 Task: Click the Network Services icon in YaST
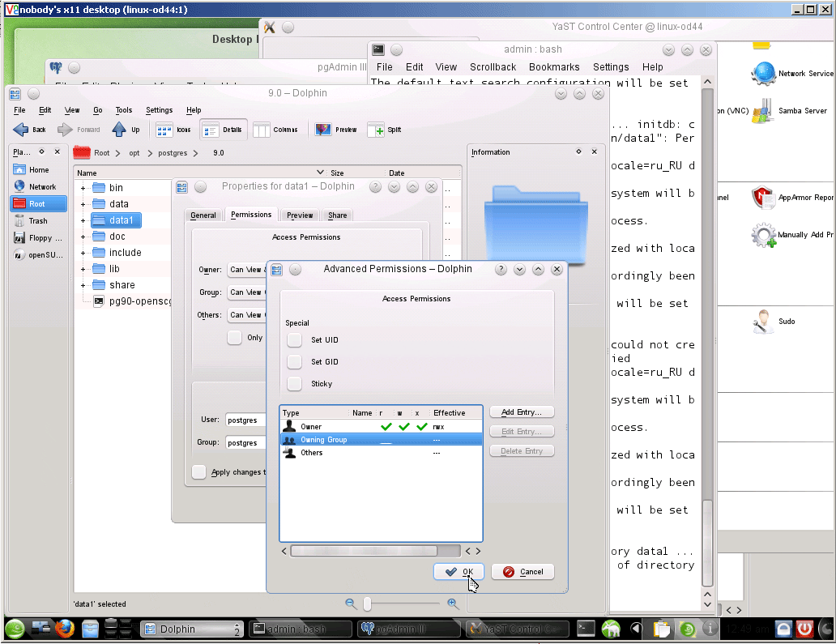coord(763,74)
